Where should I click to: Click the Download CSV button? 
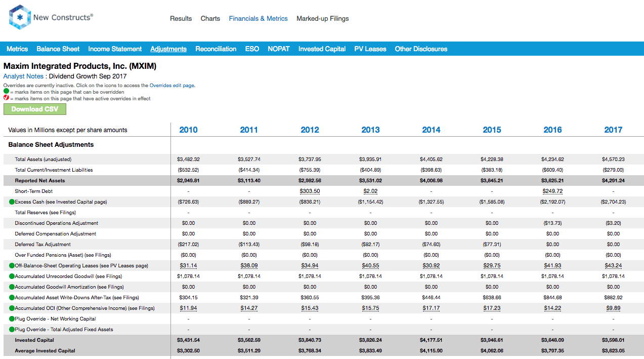[x=35, y=109]
